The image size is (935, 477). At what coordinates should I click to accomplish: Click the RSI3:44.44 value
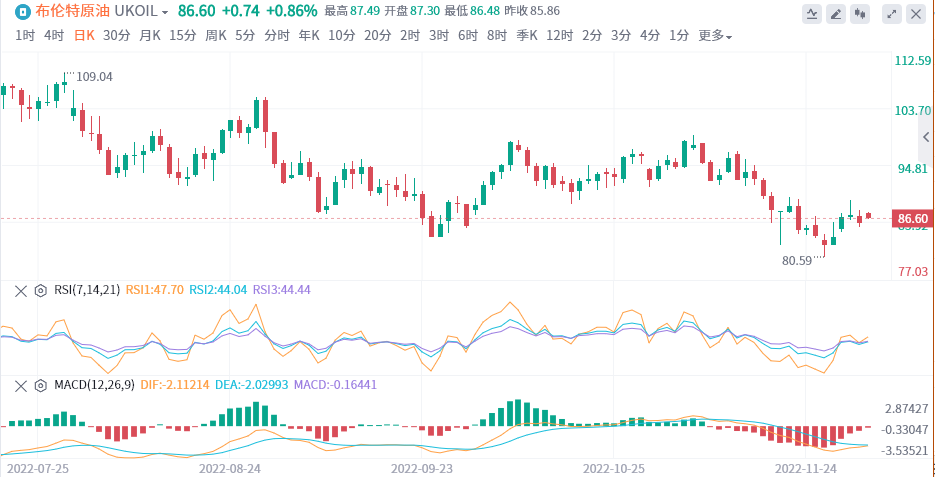(x=281, y=290)
